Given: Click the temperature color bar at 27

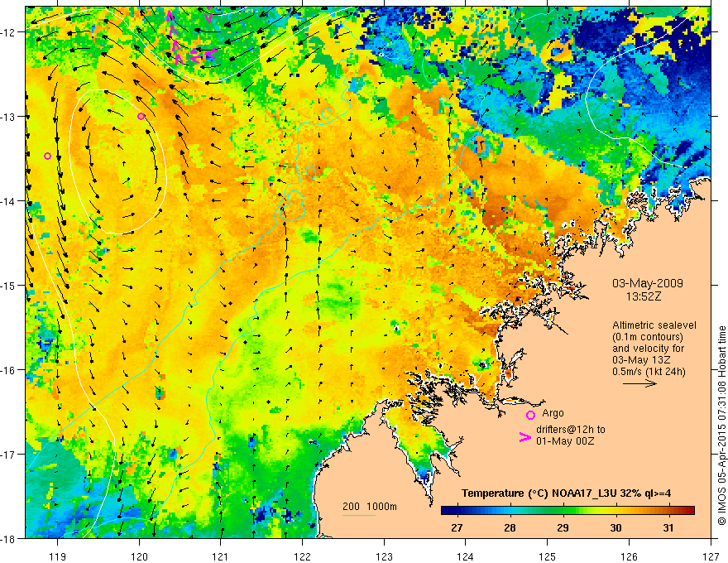Looking at the screenshot, I should tap(457, 510).
